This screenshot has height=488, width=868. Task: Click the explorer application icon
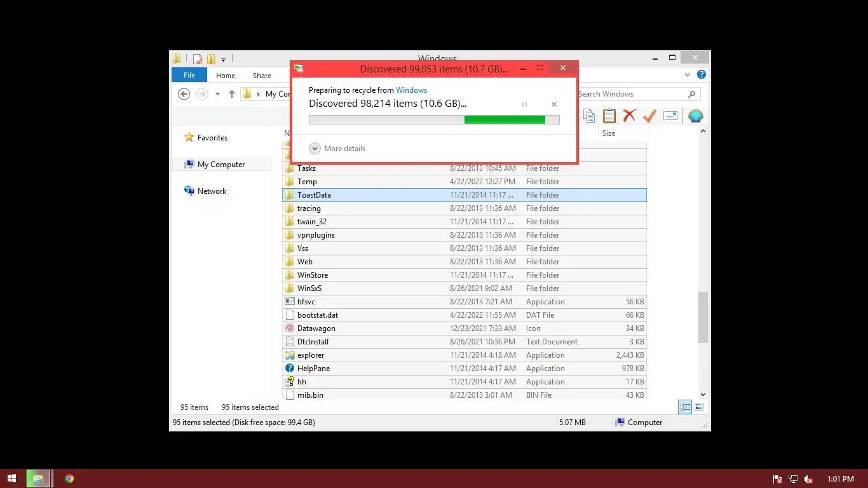click(290, 355)
